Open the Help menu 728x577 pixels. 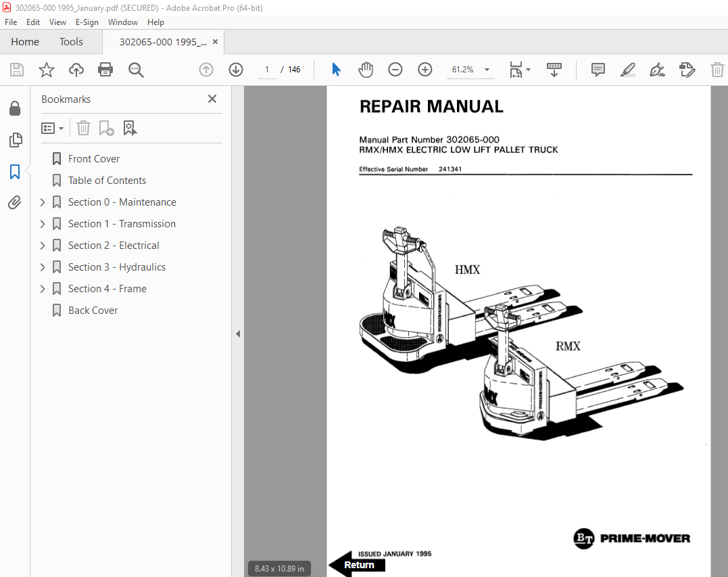pyautogui.click(x=155, y=22)
